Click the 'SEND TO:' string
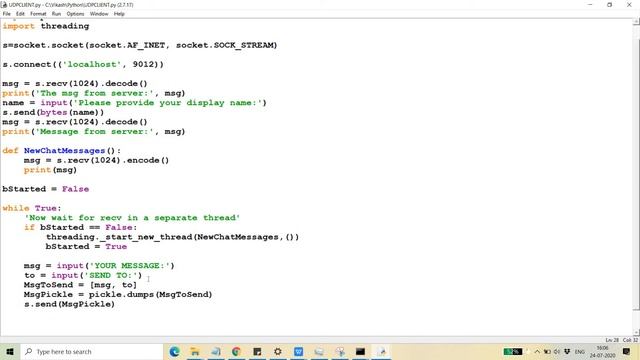 pos(111,276)
